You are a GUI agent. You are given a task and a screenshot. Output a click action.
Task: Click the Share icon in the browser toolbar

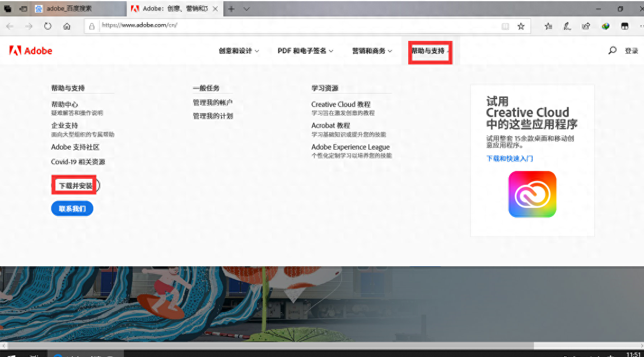(586, 26)
